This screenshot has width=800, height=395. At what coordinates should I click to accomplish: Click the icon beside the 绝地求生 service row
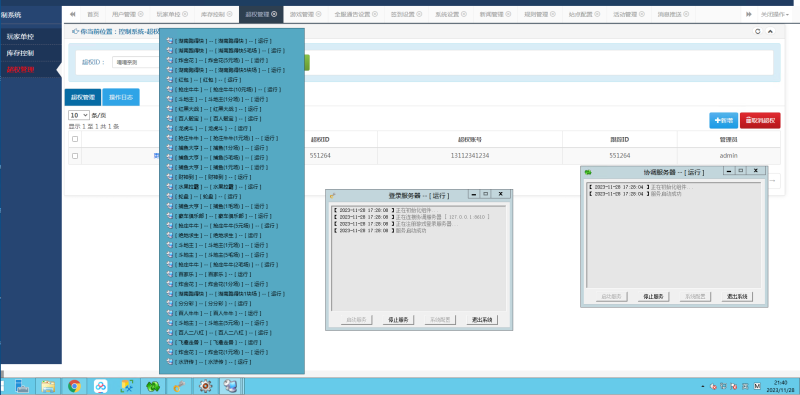click(169, 236)
